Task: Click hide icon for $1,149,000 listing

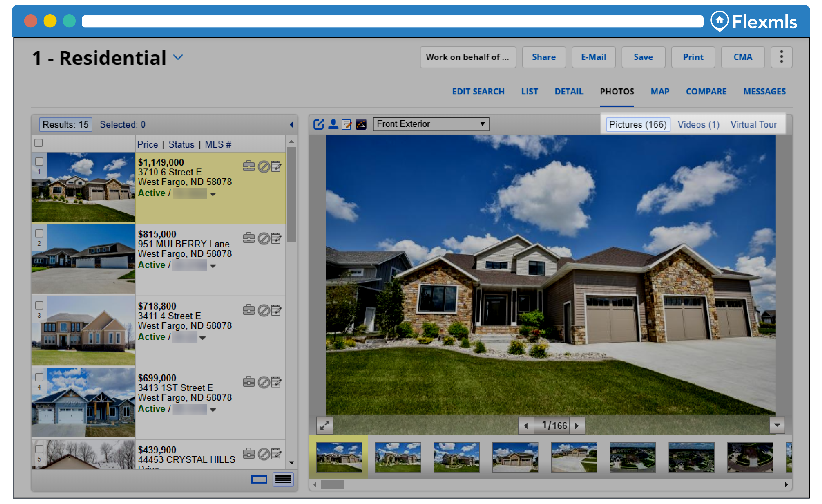Action: pos(264,166)
